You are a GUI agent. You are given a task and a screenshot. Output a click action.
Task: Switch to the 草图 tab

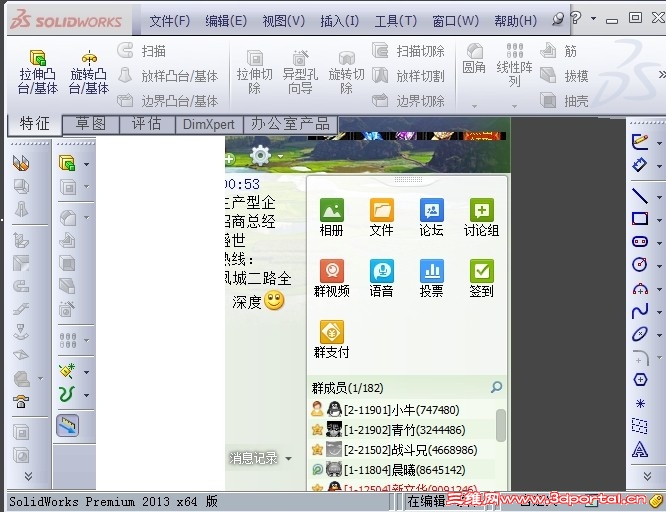[x=91, y=124]
